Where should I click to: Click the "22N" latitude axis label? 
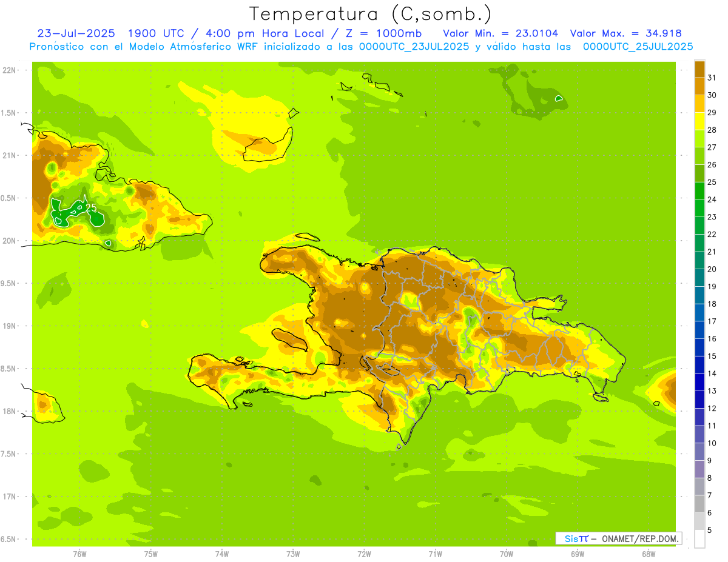tap(10, 70)
